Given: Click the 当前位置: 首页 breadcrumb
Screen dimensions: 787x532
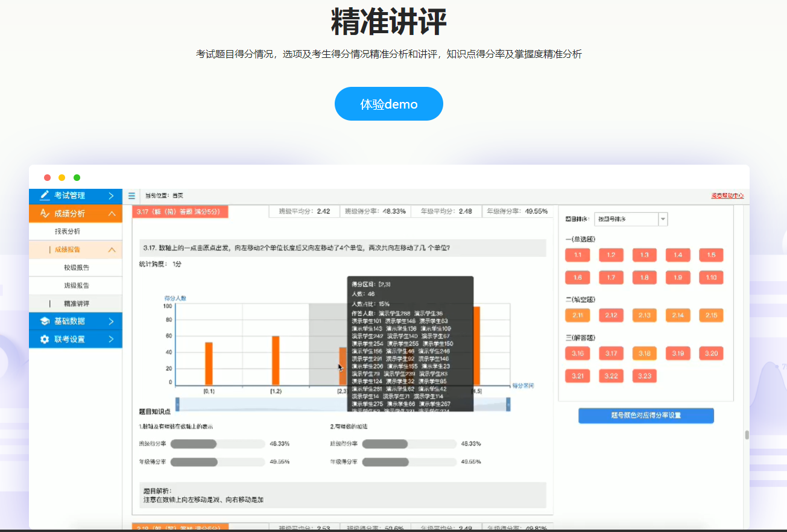Looking at the screenshot, I should tap(164, 195).
